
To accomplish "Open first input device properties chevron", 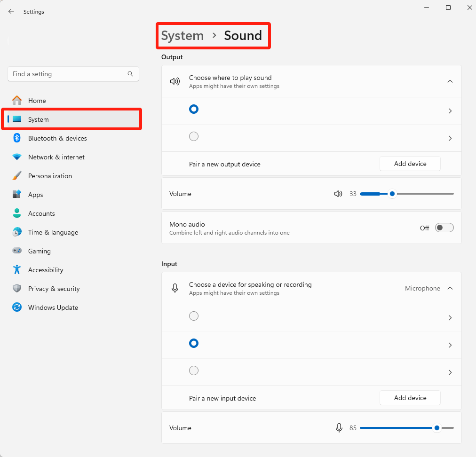I will coord(450,318).
